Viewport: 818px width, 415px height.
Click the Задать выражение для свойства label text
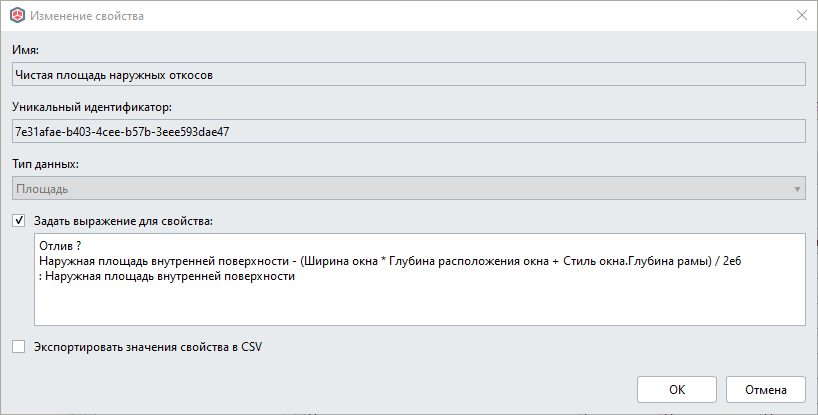coord(123,221)
